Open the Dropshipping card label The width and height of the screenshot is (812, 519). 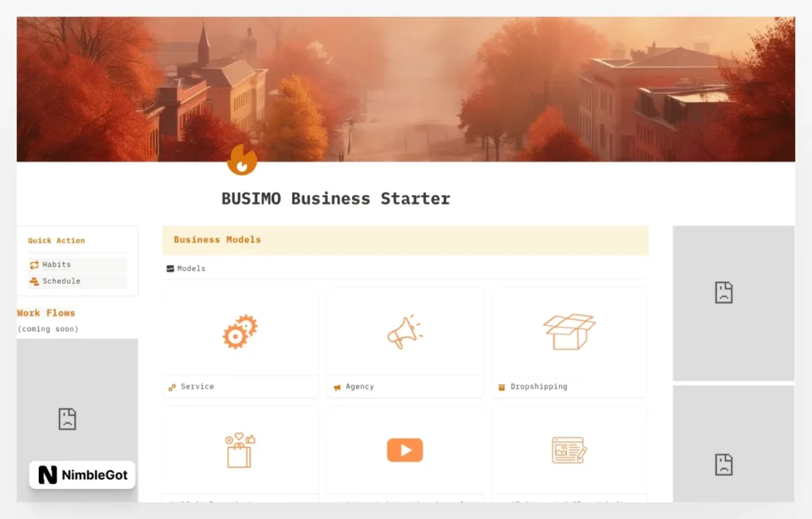(538, 387)
